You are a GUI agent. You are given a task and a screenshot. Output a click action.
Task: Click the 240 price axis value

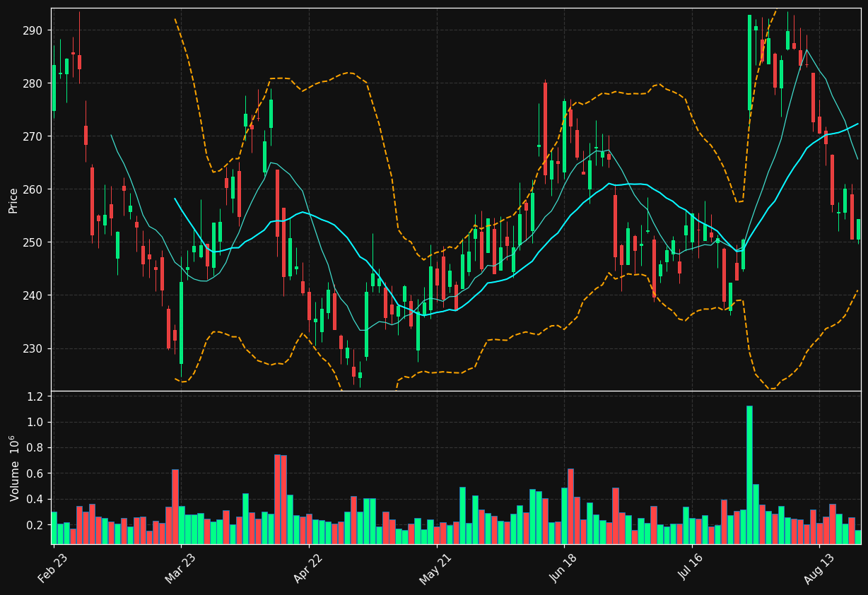[33, 295]
